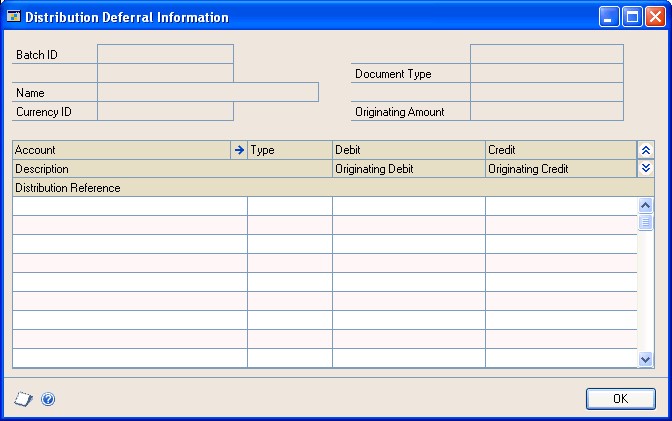Click the Currency ID field
This screenshot has width=672, height=421.
coord(165,111)
